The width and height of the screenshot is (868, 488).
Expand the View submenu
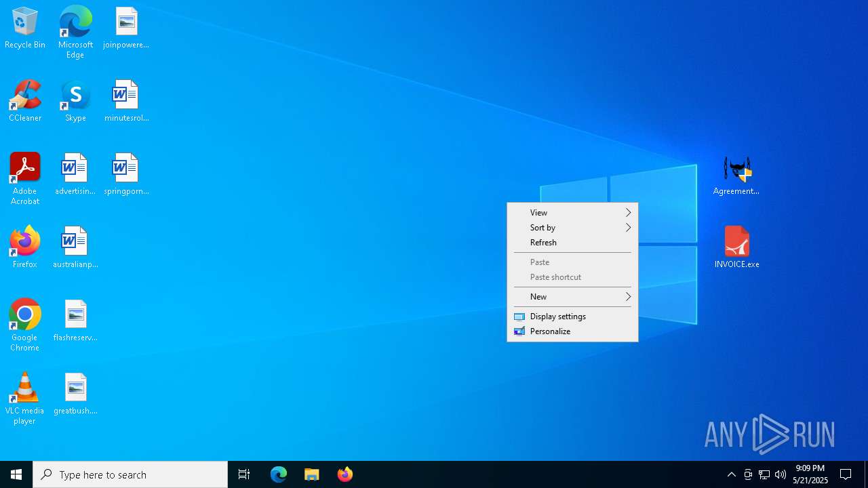click(572, 213)
